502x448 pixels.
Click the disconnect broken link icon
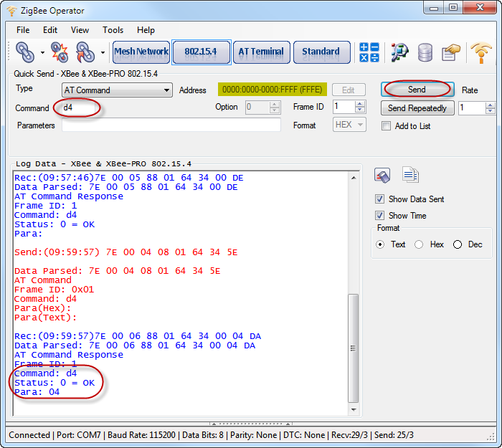tap(60, 52)
